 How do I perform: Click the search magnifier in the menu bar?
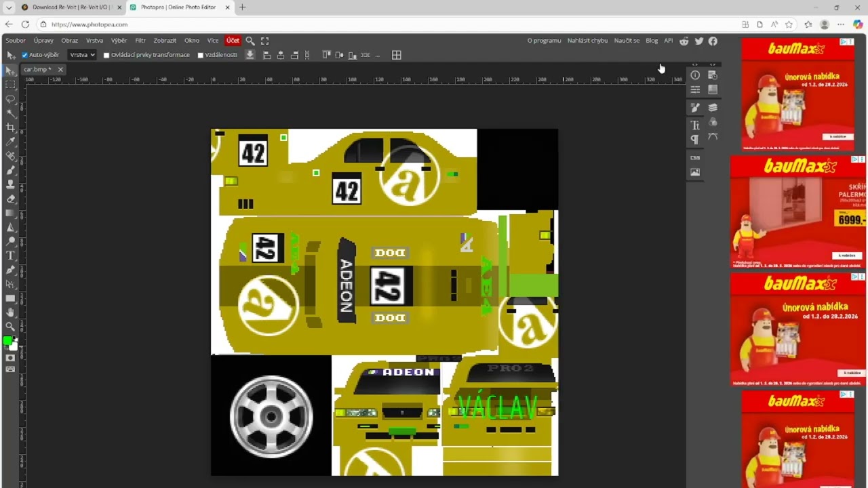(250, 41)
